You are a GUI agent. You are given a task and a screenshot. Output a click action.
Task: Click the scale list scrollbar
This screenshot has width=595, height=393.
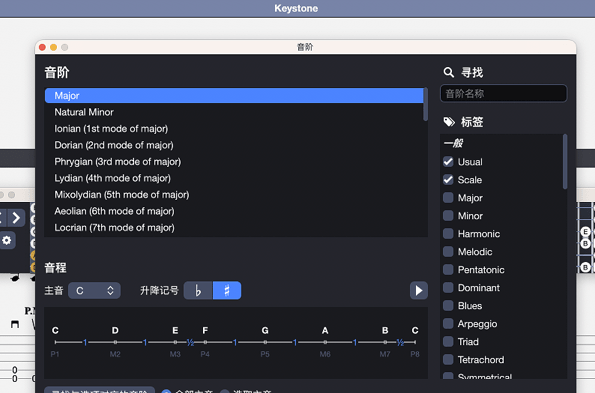pos(426,105)
